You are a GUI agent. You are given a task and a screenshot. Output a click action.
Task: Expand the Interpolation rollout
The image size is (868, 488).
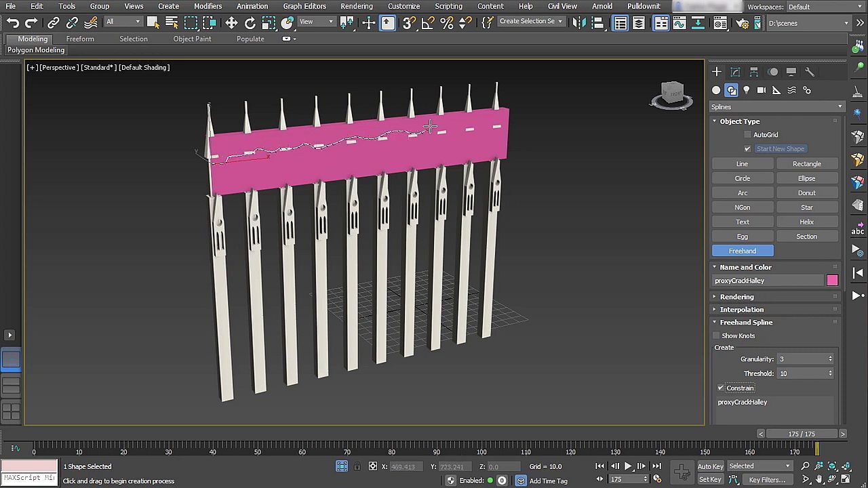[741, 310]
